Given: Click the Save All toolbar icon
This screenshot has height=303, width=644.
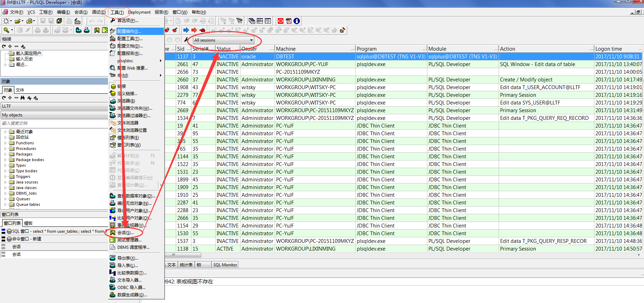Looking at the screenshot, I should click(59, 21).
